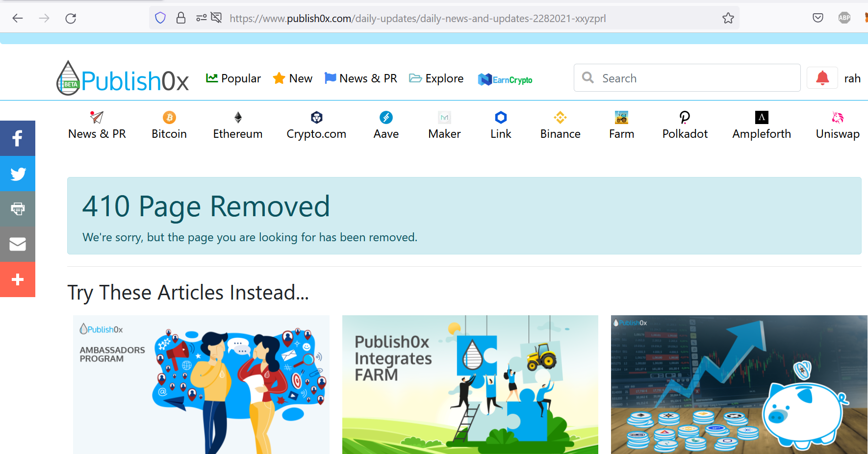Image resolution: width=868 pixels, height=454 pixels.
Task: Print the page via sidebar
Action: tap(18, 209)
